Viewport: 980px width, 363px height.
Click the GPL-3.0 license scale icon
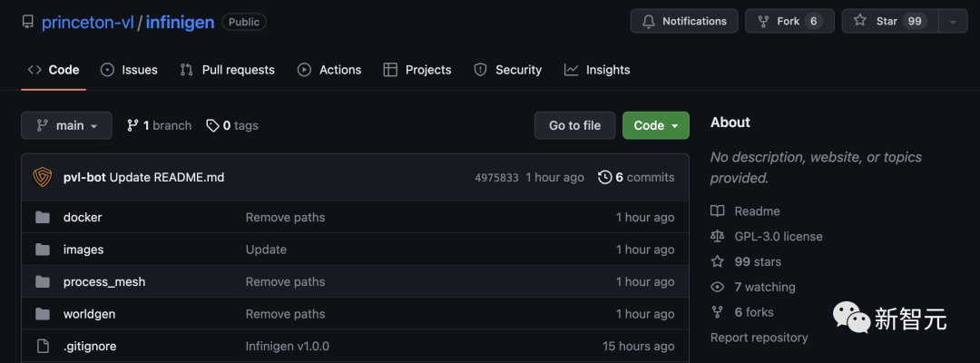pos(718,236)
